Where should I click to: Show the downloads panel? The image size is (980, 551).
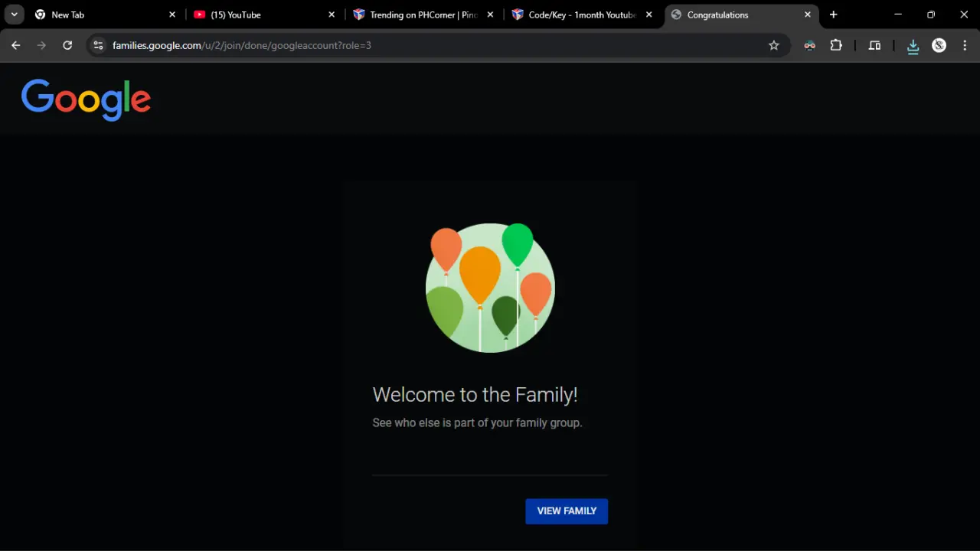(x=913, y=46)
